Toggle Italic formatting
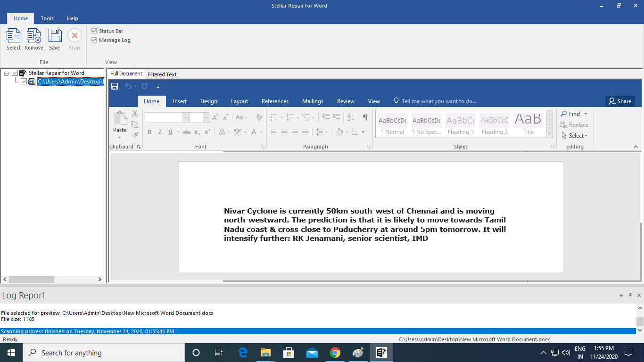The width and height of the screenshot is (644, 362). (160, 132)
